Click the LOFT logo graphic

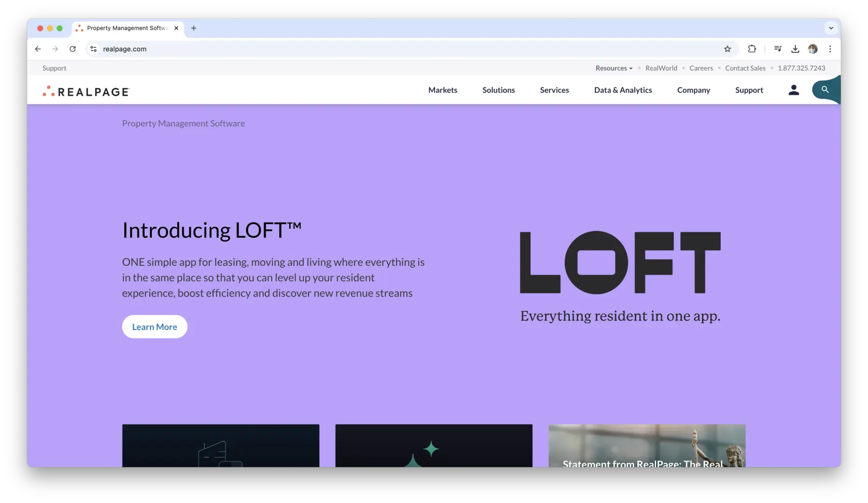point(620,262)
